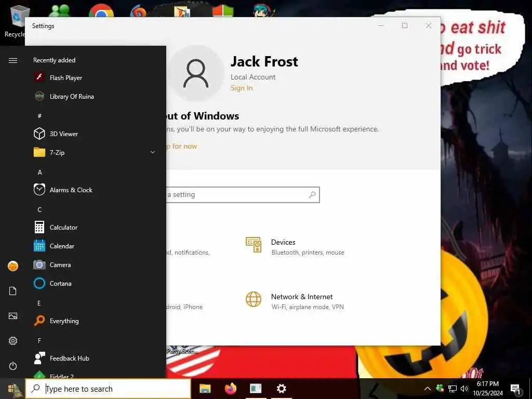Click the # section header

point(39,116)
